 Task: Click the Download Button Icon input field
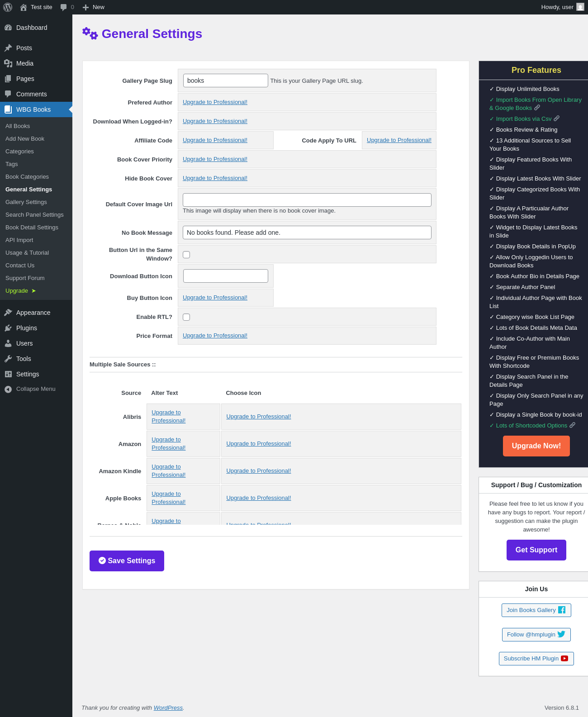[x=225, y=276]
